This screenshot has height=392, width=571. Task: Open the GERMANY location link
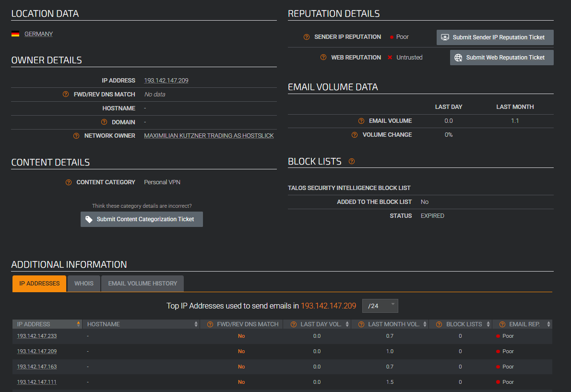click(38, 34)
